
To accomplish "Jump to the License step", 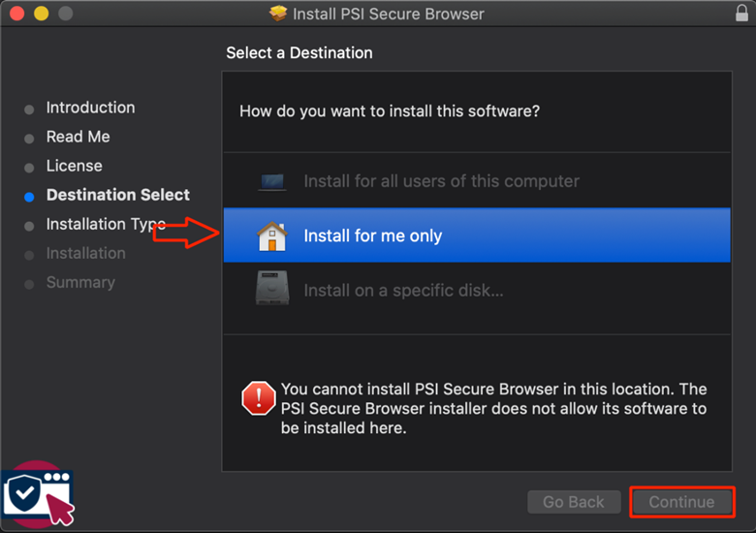I will 75,166.
